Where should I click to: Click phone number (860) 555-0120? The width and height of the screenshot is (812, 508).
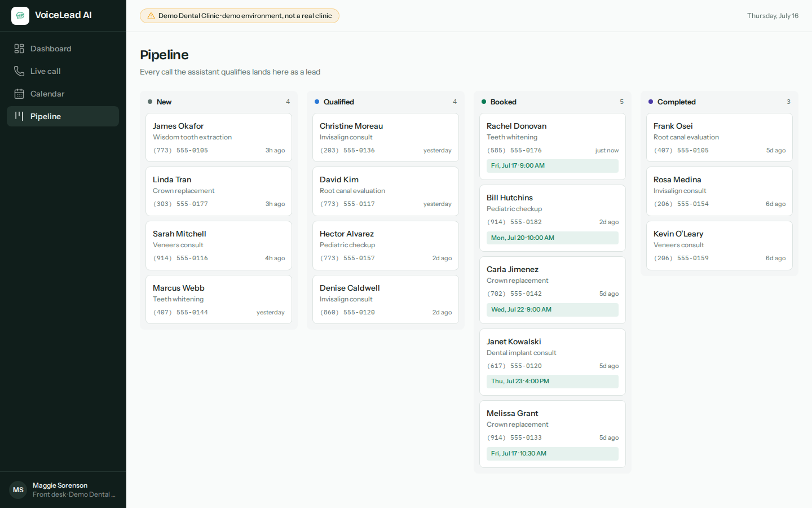coord(347,312)
